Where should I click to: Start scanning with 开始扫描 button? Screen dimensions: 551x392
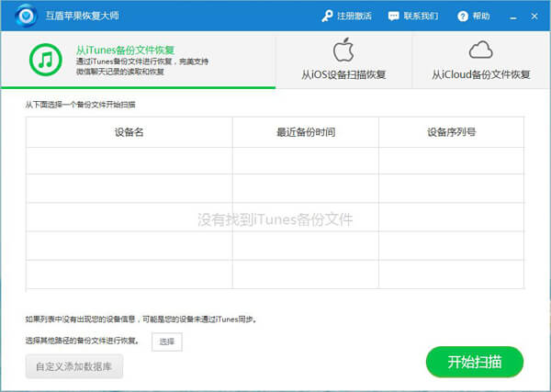[475, 362]
